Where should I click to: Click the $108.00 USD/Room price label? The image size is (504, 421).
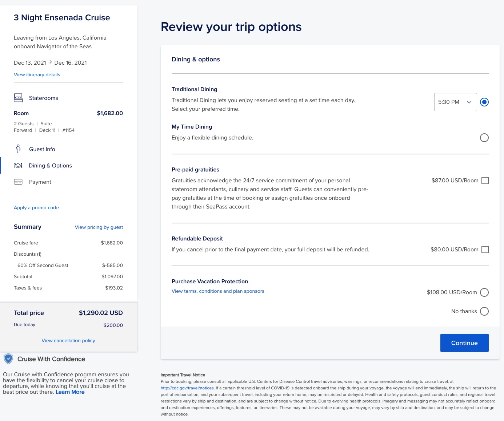(x=452, y=292)
